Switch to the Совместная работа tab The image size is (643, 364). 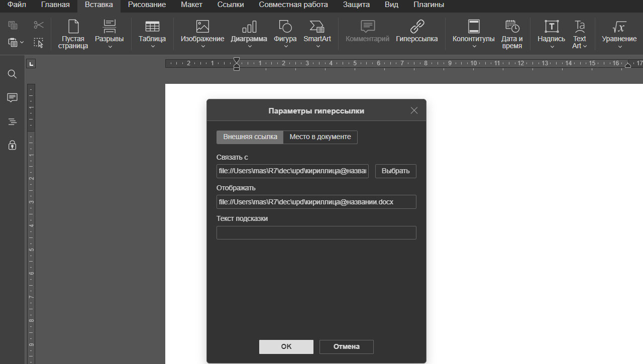(293, 5)
